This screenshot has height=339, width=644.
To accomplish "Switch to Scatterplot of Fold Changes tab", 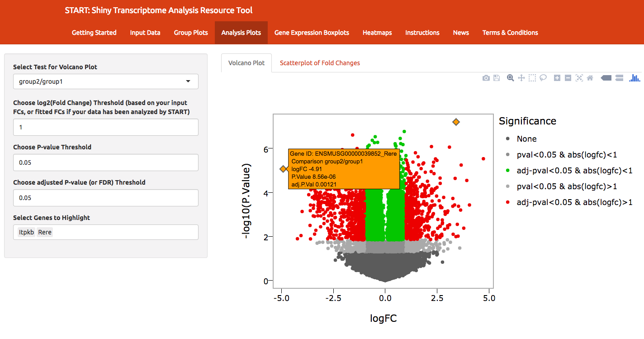I will [320, 63].
